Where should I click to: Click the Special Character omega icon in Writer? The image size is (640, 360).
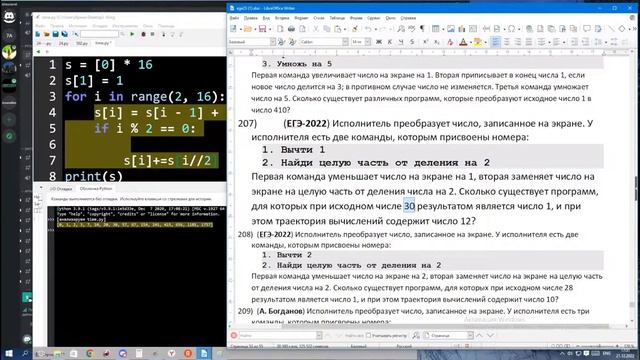click(x=511, y=29)
